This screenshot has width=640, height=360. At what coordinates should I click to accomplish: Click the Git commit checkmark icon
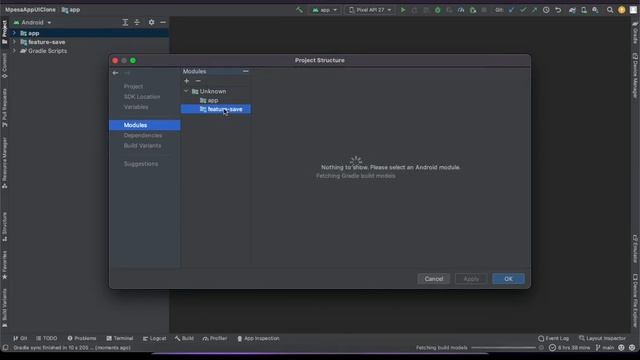tap(523, 10)
